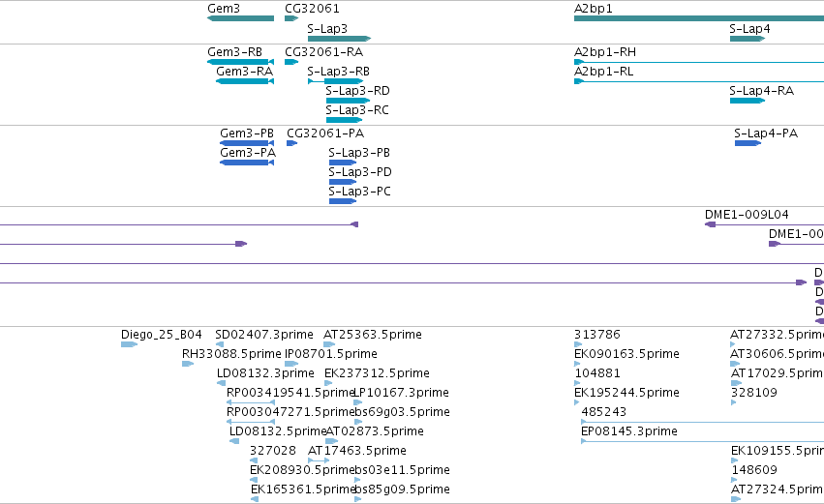Click the EK208930.5prime EST label

tap(303, 470)
